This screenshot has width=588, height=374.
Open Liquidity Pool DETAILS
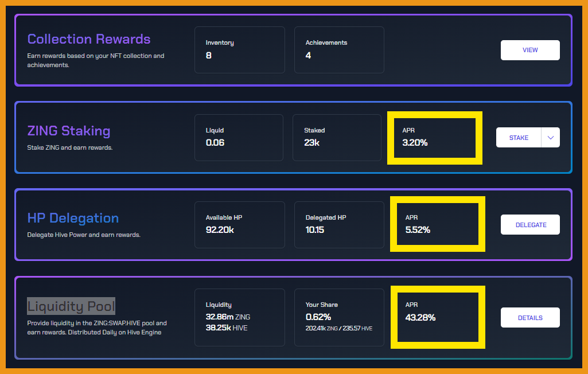pyautogui.click(x=530, y=318)
